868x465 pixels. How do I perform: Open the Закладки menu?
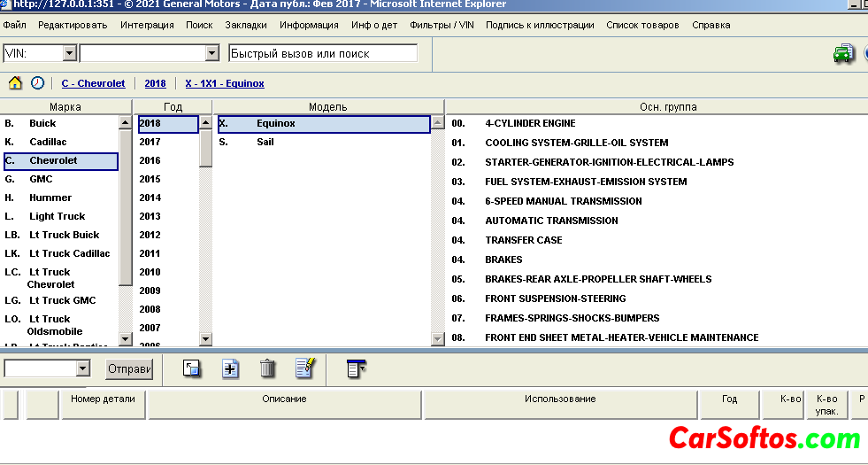[x=246, y=25]
